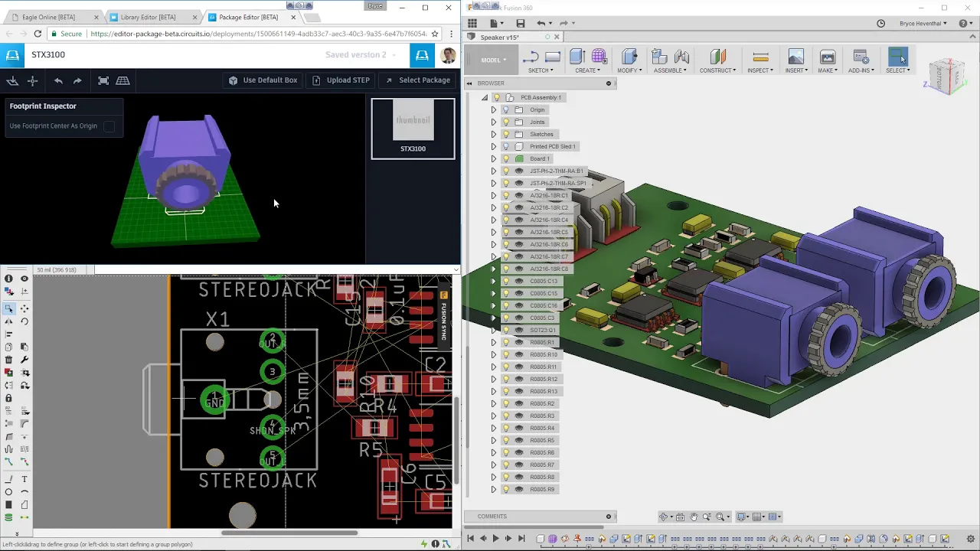Click the Fusion 360 save icon
The height and width of the screenshot is (551, 980).
[x=521, y=24]
